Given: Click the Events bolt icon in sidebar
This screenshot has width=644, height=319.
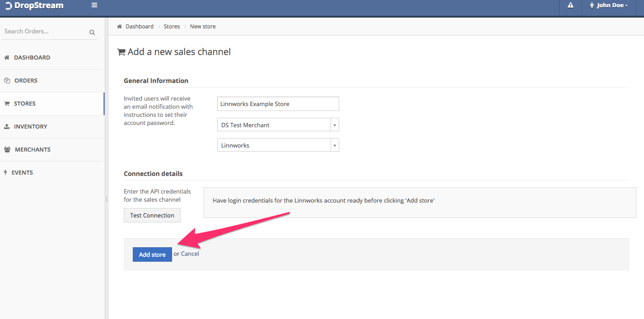Looking at the screenshot, I should click(x=5, y=173).
